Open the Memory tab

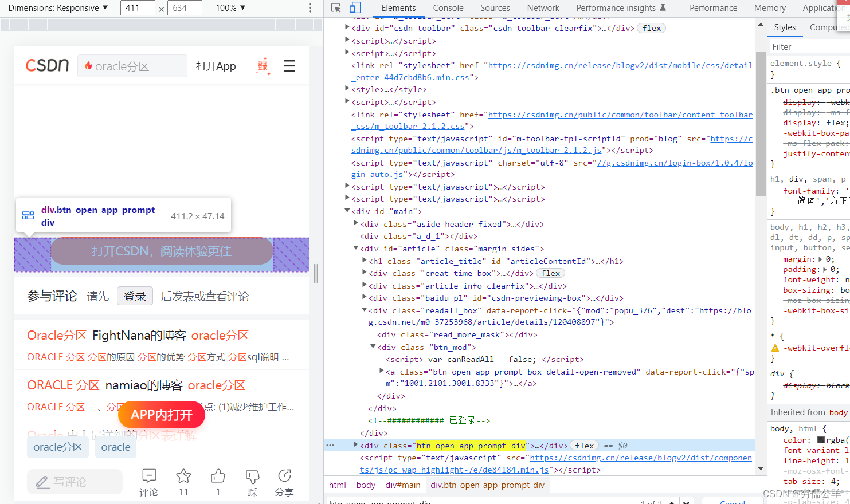point(770,8)
